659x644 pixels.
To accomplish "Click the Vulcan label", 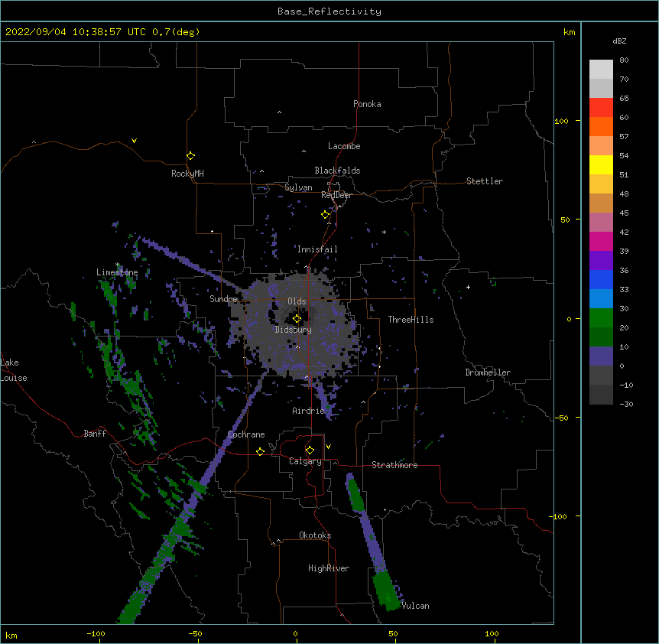I will [x=415, y=606].
